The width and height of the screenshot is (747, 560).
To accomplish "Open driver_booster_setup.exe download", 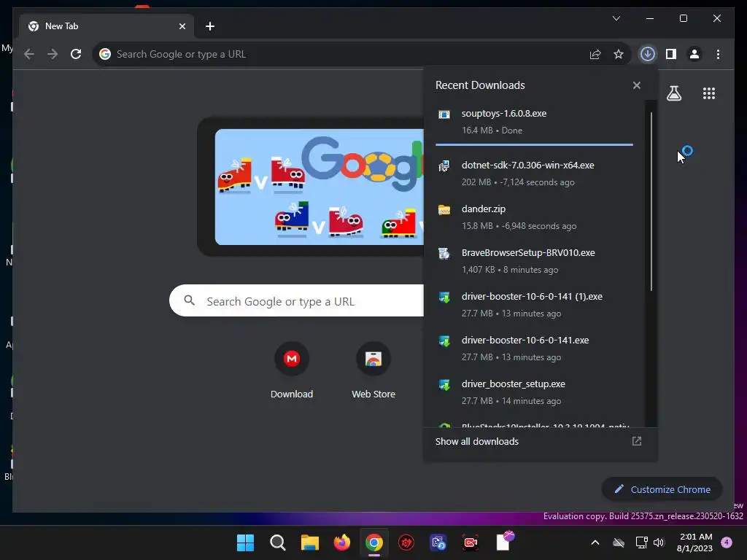I will [533, 392].
